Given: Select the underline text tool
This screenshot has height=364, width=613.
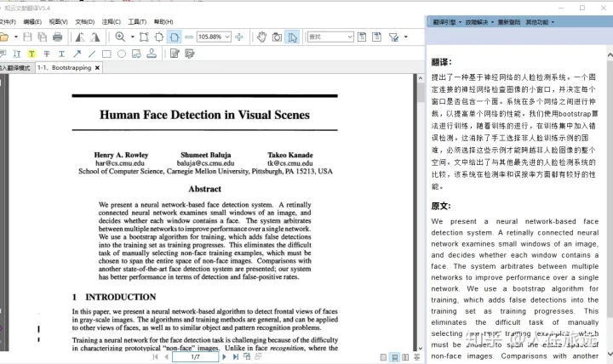Looking at the screenshot, I should pyautogui.click(x=61, y=54).
